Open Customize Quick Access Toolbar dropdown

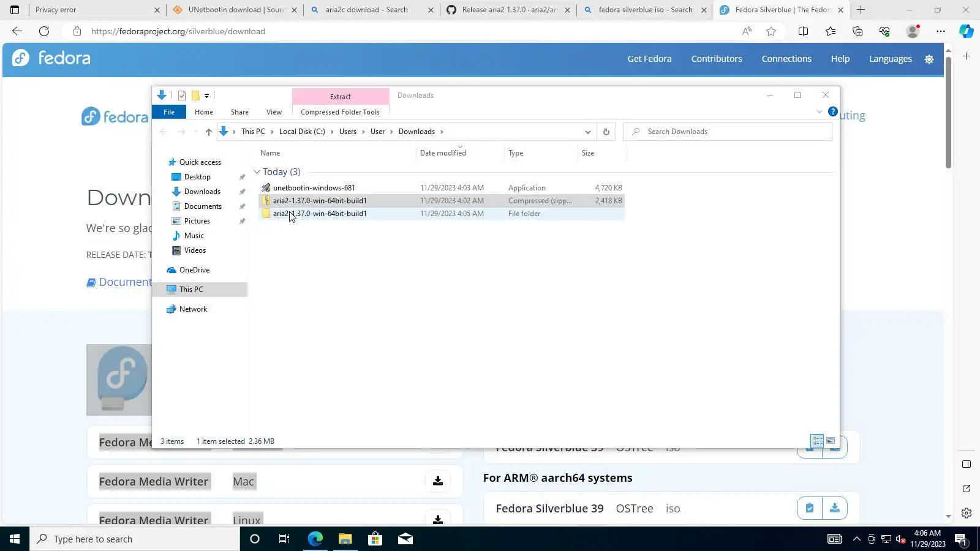207,96
